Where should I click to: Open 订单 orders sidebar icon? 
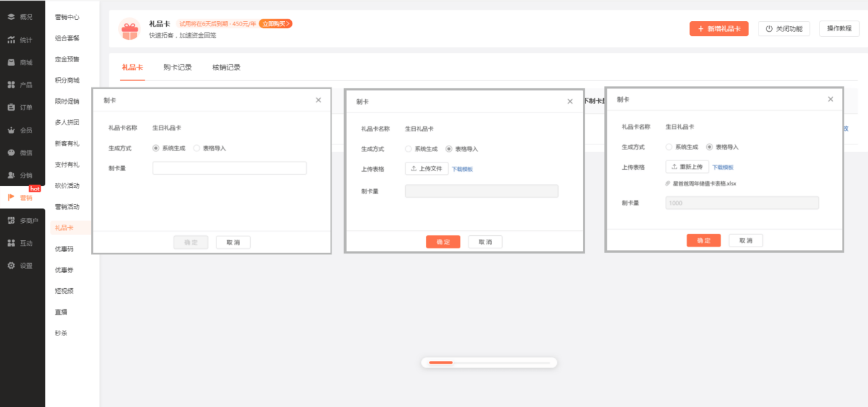click(x=11, y=107)
